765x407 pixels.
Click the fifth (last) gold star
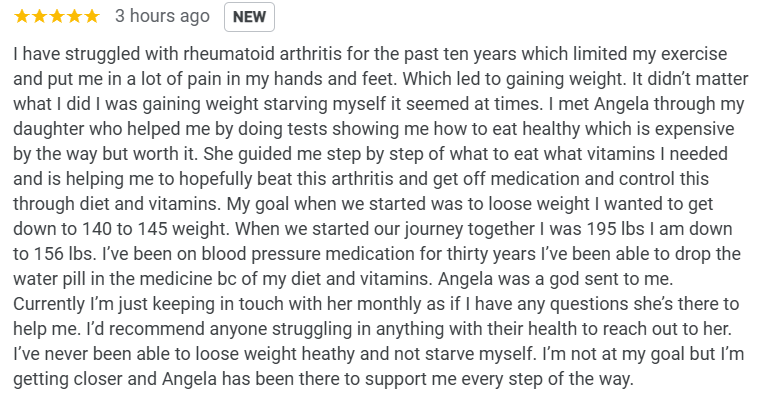[92, 17]
